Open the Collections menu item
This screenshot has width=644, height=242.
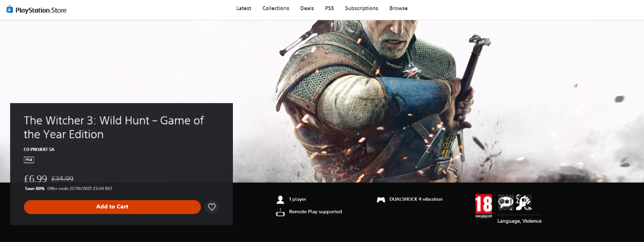tap(276, 9)
